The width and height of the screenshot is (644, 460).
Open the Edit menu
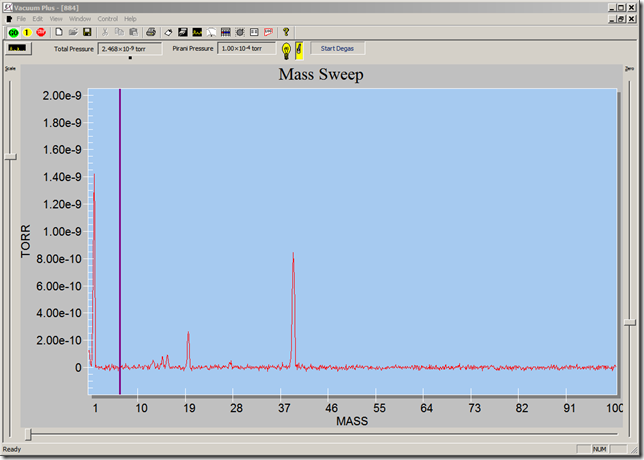37,19
